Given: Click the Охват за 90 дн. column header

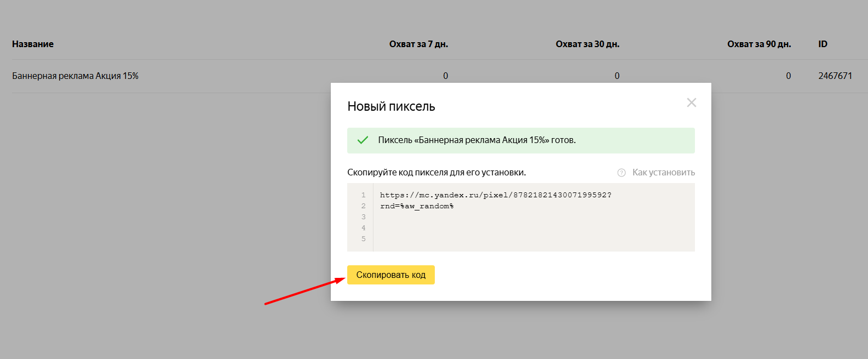Looking at the screenshot, I should pyautogui.click(x=759, y=44).
